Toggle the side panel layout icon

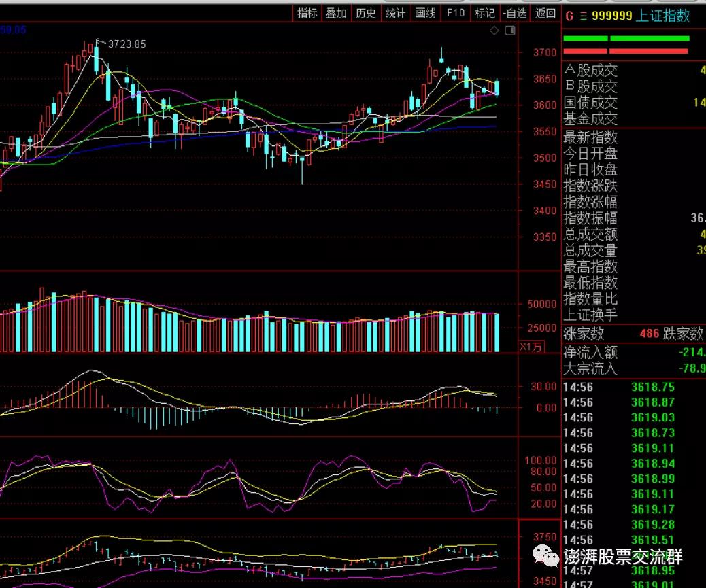coord(510,31)
